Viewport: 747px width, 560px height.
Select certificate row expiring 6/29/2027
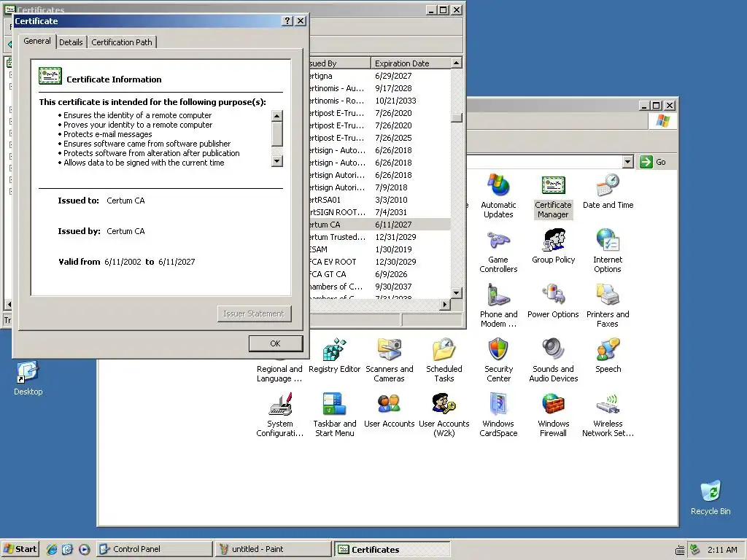tap(379, 76)
